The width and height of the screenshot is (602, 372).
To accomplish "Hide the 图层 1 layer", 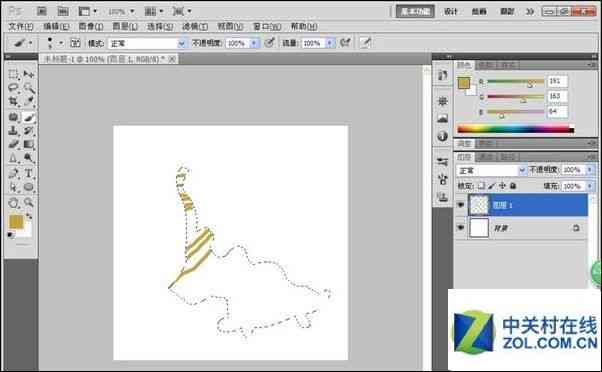I will (x=460, y=205).
